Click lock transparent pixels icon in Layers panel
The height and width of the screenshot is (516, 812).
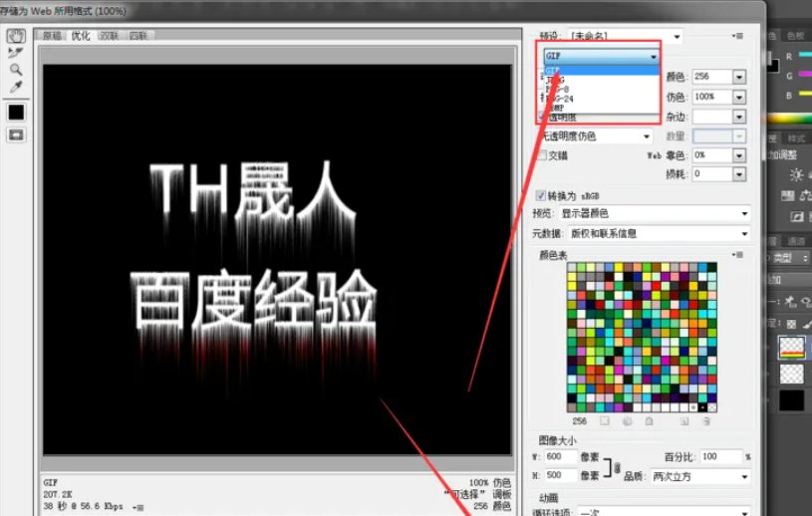tap(791, 324)
